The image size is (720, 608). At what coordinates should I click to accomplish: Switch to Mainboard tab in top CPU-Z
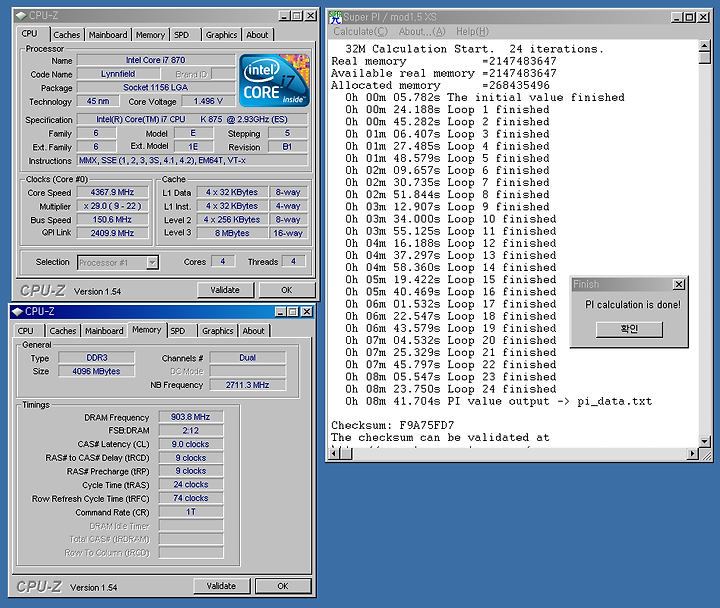click(x=108, y=35)
